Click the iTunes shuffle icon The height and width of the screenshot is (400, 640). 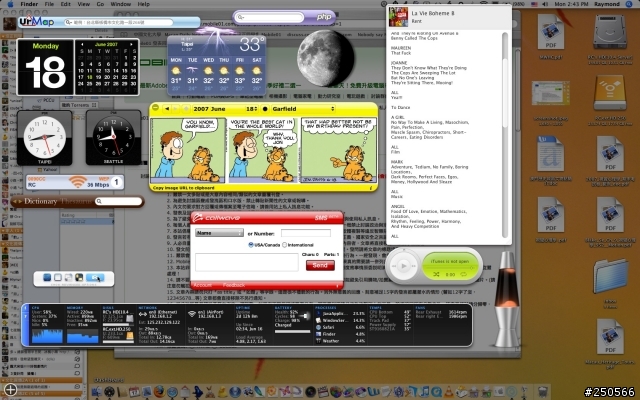[x=436, y=274]
